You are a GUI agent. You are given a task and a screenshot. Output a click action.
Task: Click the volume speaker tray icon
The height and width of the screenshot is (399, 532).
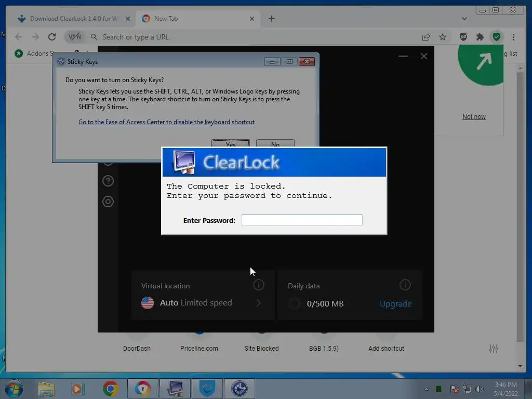point(480,389)
